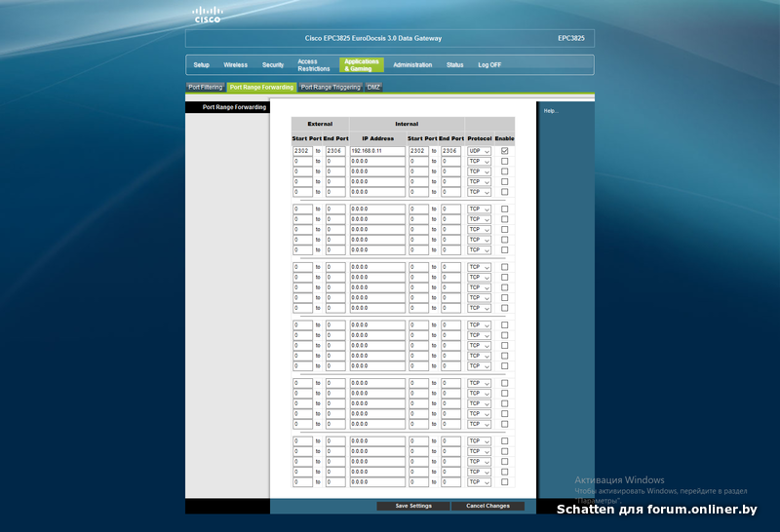
Task: Click the Save Settings button
Action: [x=413, y=507]
